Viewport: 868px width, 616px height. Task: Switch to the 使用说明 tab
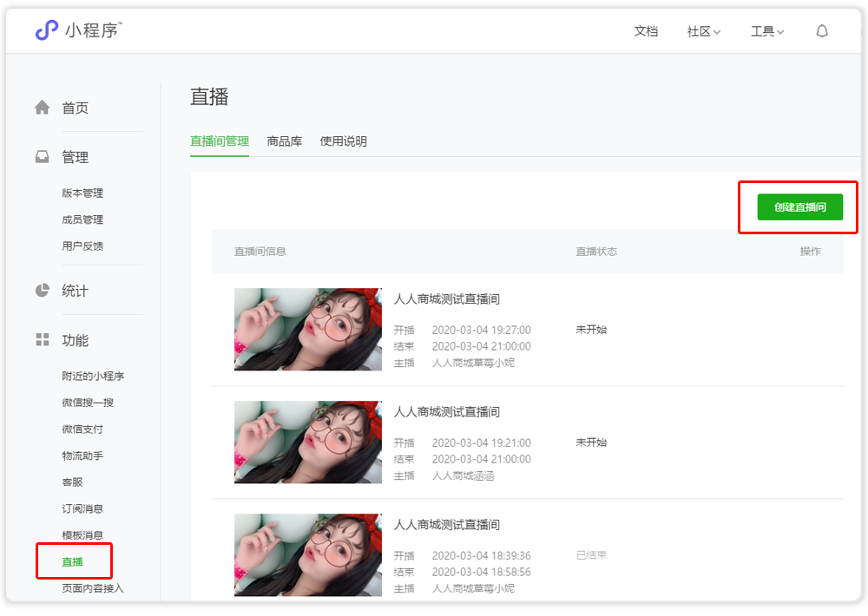[343, 141]
